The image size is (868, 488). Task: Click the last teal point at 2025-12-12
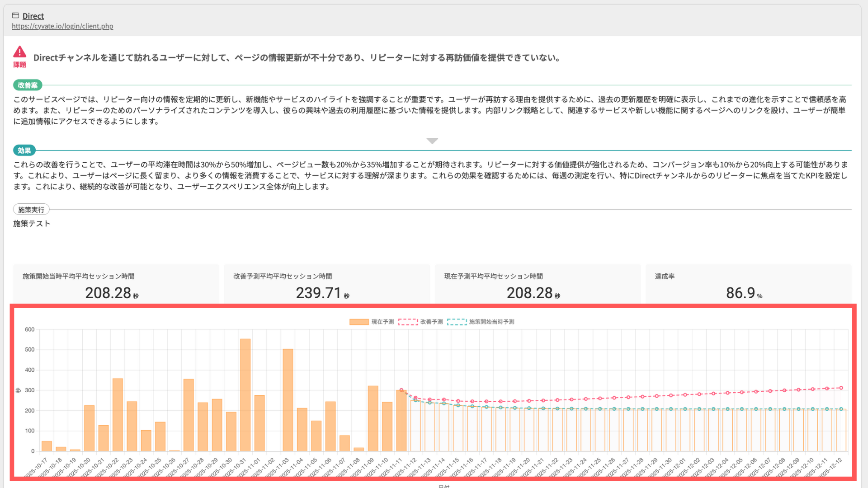pos(841,409)
